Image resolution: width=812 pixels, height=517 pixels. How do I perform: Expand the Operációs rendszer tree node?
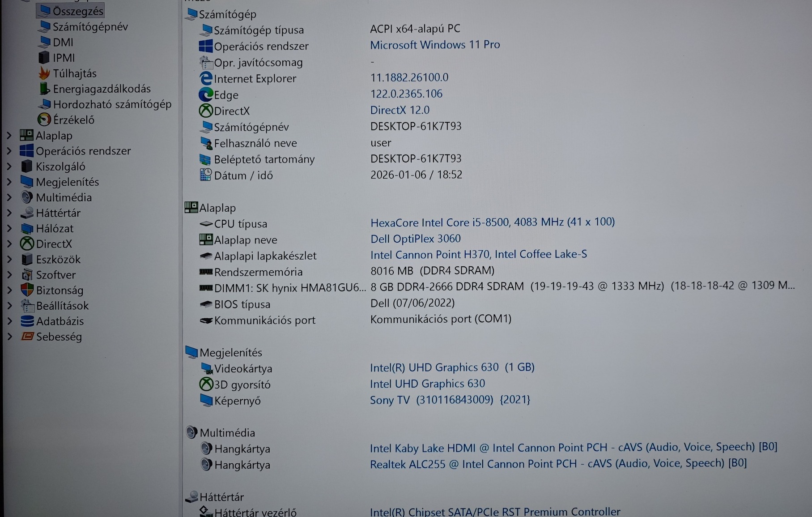[9, 151]
